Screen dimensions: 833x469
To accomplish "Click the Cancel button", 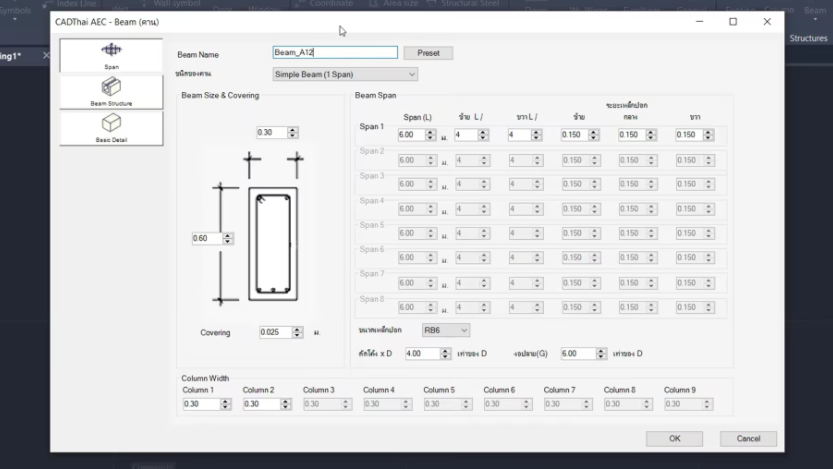I will (x=748, y=438).
